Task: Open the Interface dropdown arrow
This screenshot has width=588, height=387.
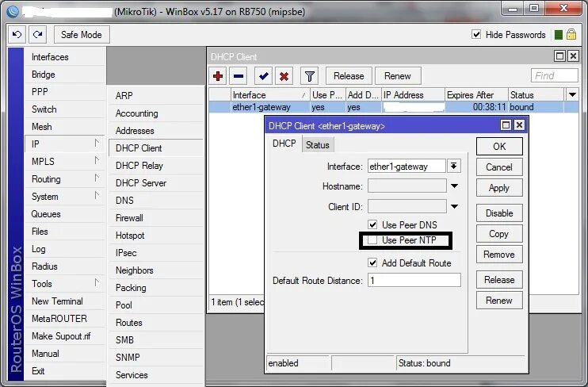Action: click(x=454, y=166)
